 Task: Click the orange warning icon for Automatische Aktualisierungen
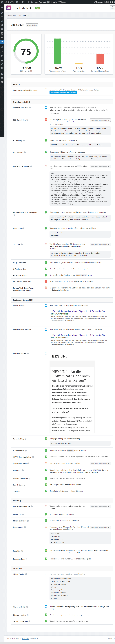[46, 90]
